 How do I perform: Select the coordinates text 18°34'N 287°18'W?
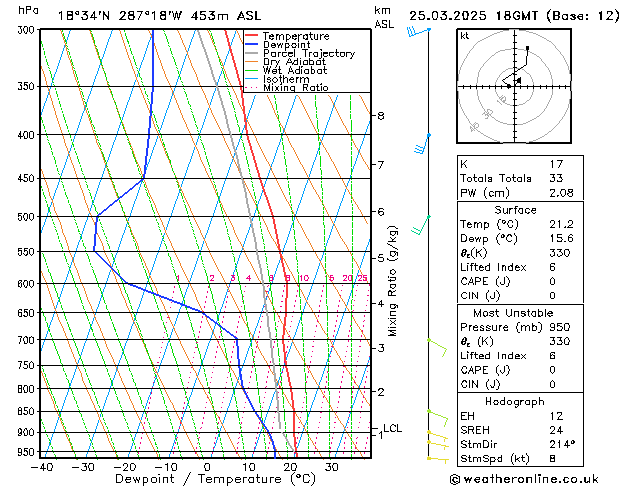point(120,16)
